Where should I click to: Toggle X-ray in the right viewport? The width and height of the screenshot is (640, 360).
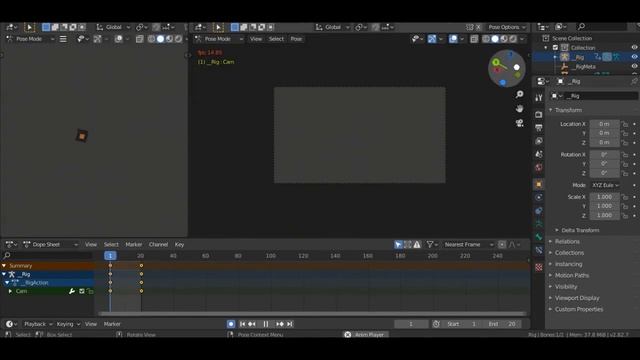point(474,39)
